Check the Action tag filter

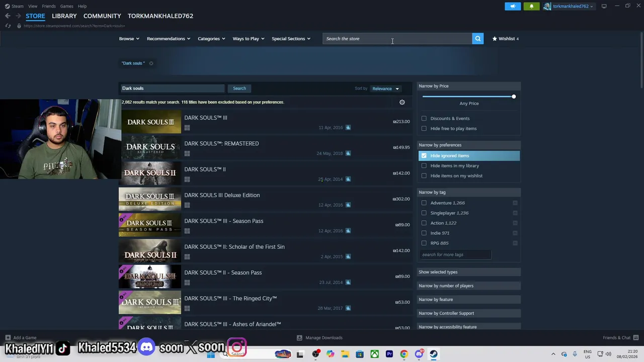(x=424, y=223)
